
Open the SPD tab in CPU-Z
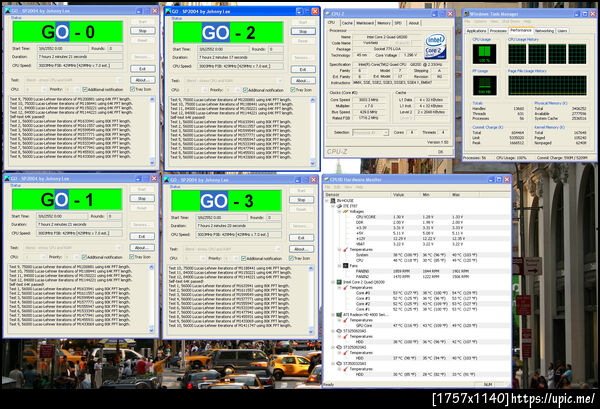click(398, 23)
